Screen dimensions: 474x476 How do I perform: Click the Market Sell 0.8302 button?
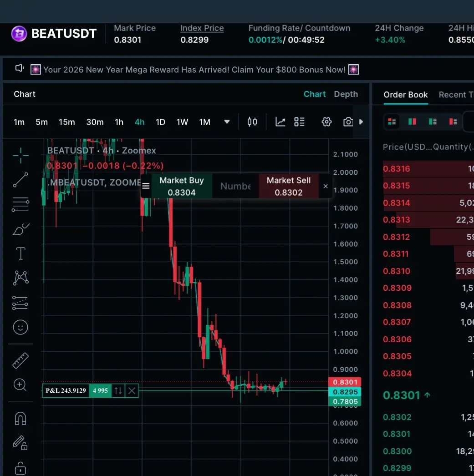(289, 186)
